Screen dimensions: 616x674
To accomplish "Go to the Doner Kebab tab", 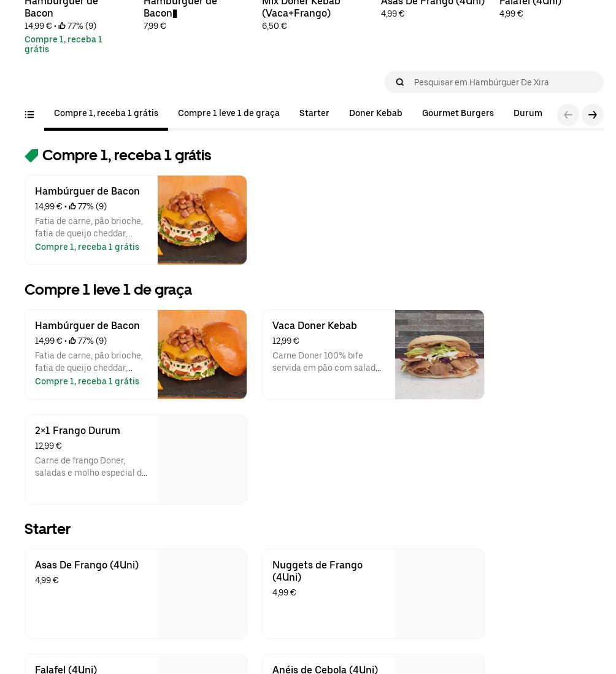I will [375, 113].
